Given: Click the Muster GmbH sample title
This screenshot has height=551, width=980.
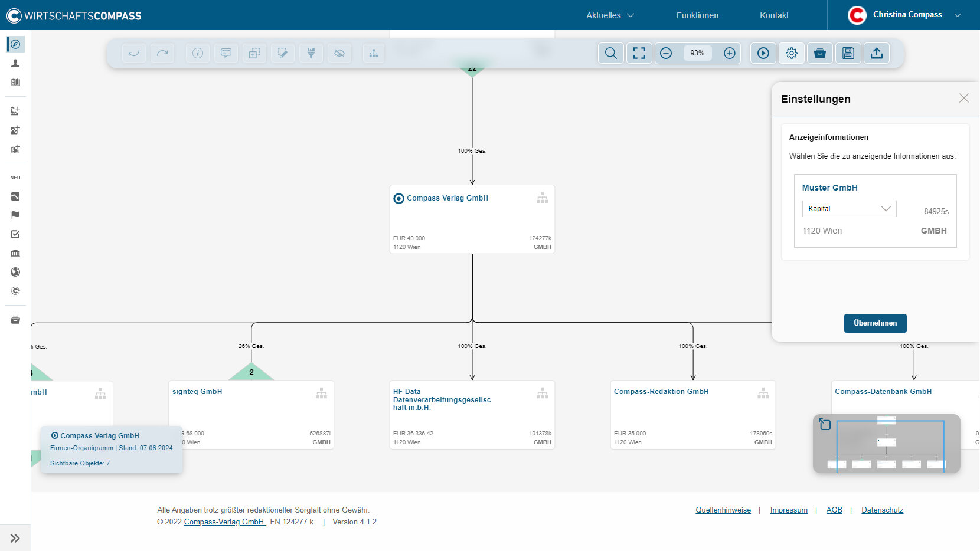Looking at the screenshot, I should tap(829, 188).
